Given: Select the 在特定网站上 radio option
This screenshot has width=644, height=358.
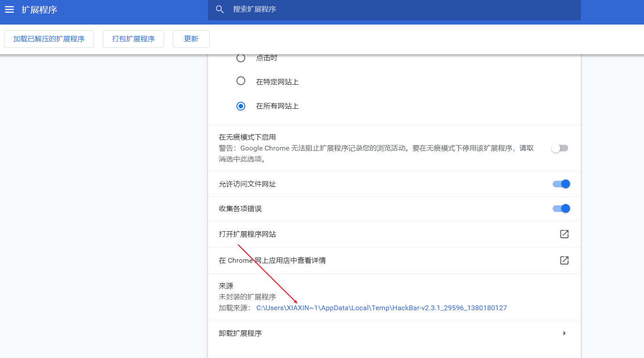Looking at the screenshot, I should [x=241, y=81].
